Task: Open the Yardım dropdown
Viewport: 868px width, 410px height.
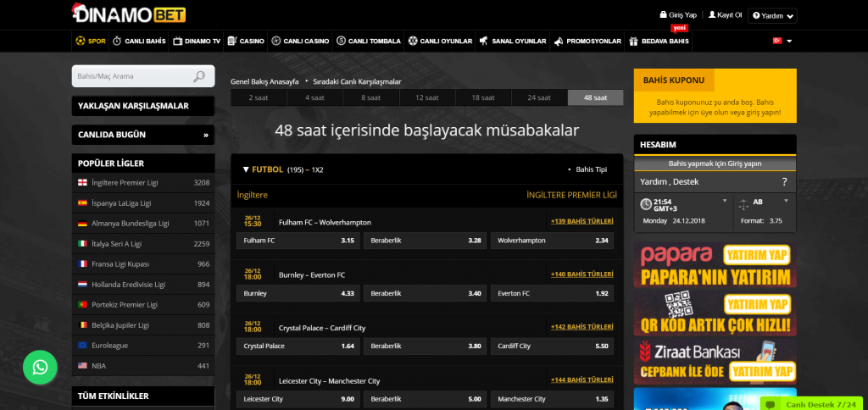Action: 772,16
